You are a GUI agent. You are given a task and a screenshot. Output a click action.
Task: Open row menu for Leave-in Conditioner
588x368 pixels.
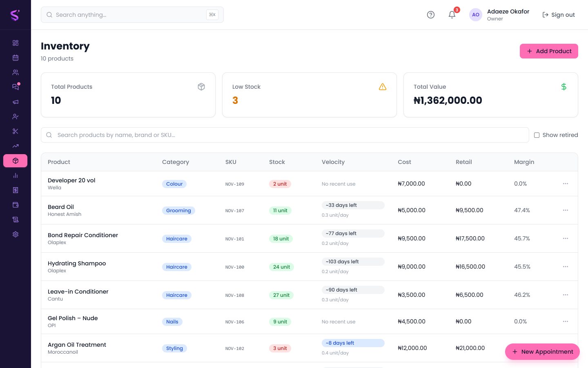566,295
